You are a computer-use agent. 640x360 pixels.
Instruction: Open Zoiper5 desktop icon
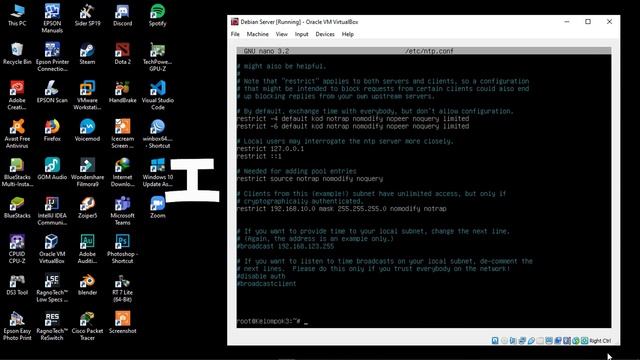87,207
